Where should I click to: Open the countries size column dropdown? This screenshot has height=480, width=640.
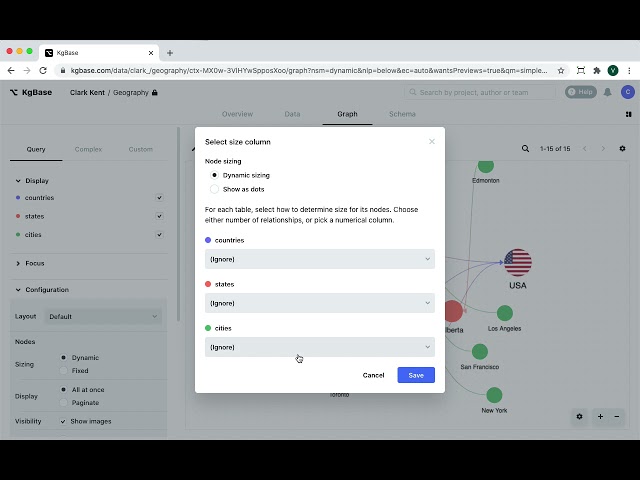(x=320, y=259)
